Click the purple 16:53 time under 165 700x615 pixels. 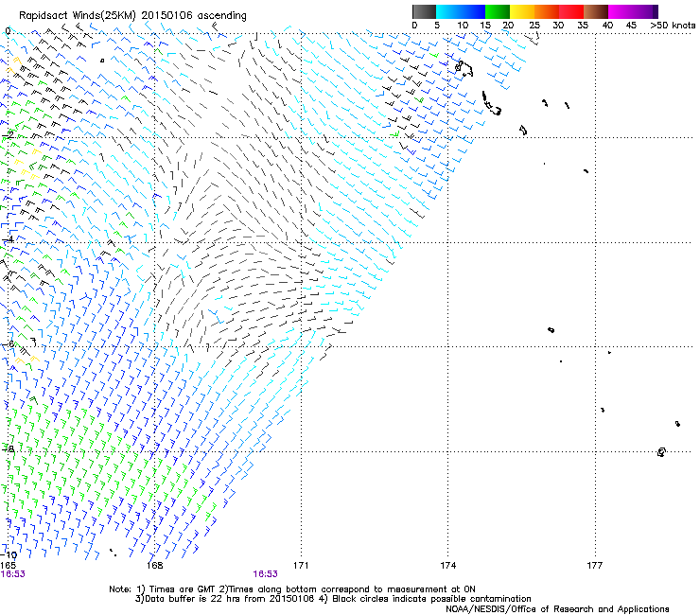tap(13, 574)
